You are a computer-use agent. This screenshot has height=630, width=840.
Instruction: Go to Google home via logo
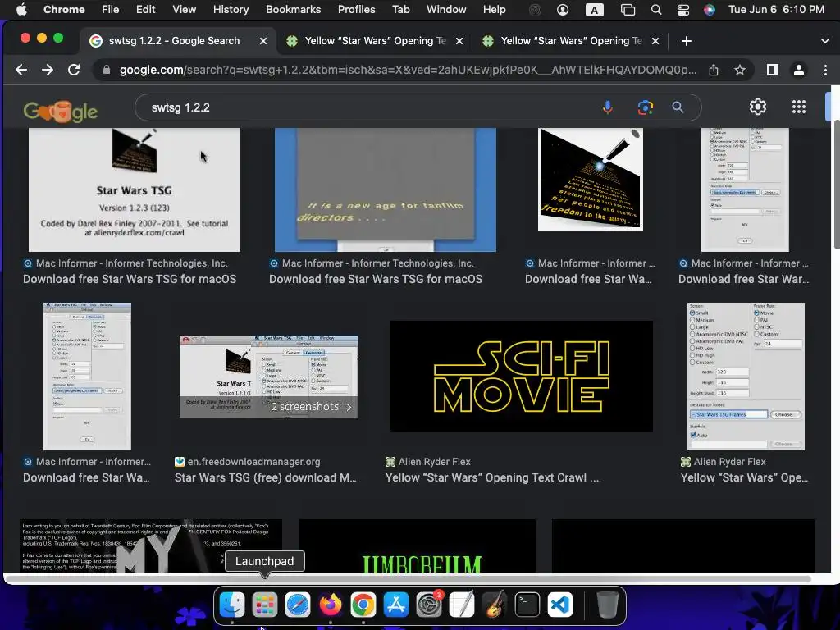pos(61,111)
